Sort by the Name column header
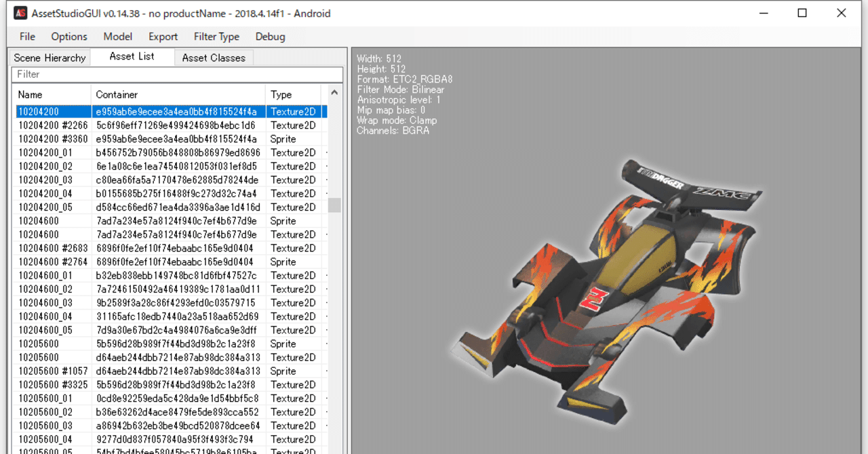The image size is (868, 454). (x=52, y=94)
